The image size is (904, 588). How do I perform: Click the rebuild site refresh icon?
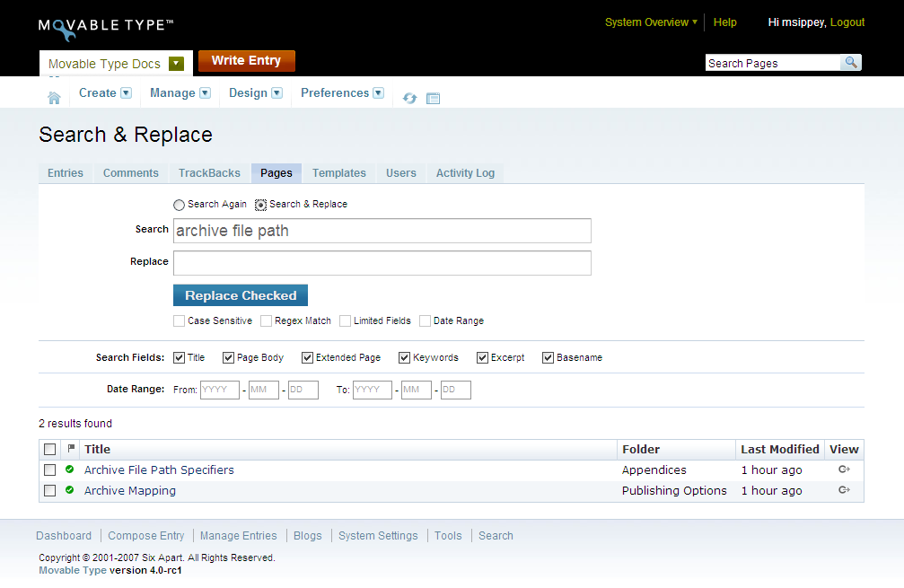pos(410,98)
